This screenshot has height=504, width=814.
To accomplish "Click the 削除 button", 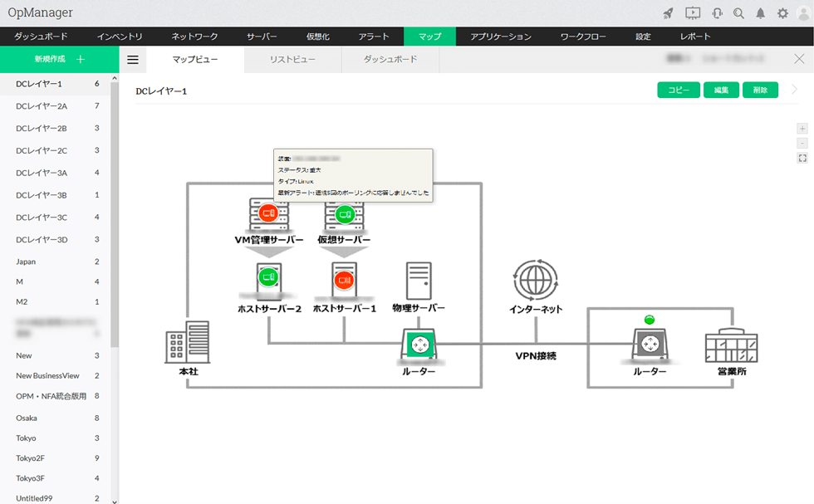I will (760, 90).
